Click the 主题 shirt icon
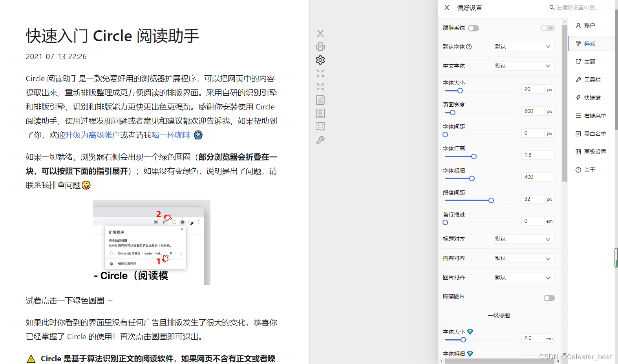 tap(578, 62)
